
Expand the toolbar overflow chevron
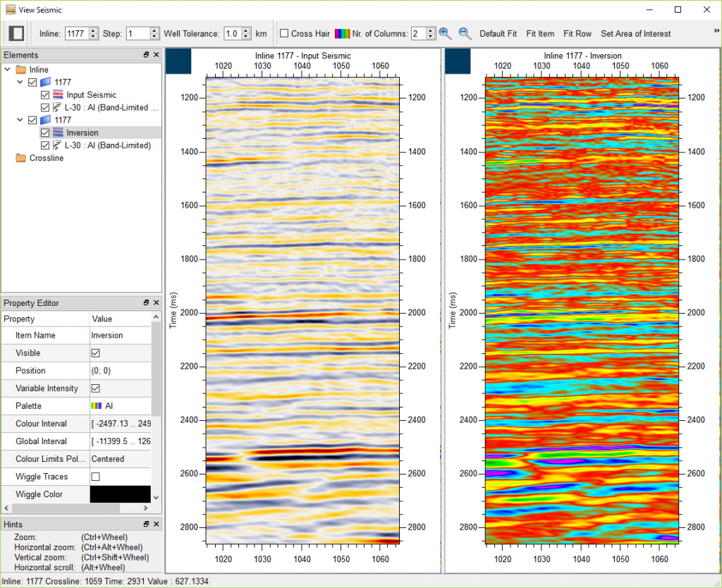click(716, 30)
